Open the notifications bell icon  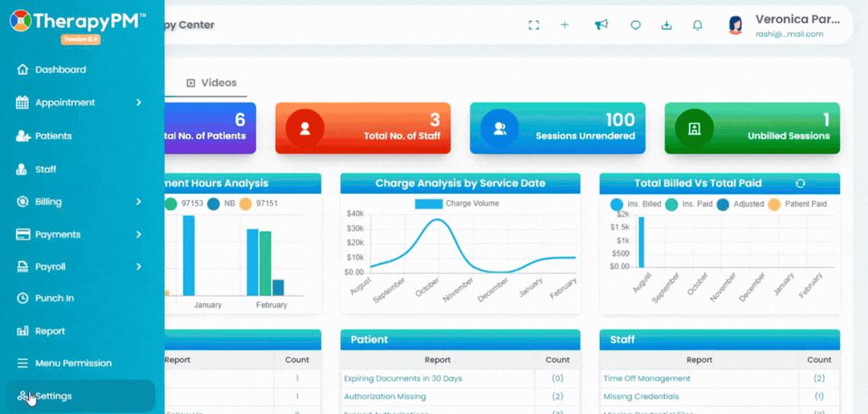pyautogui.click(x=698, y=25)
